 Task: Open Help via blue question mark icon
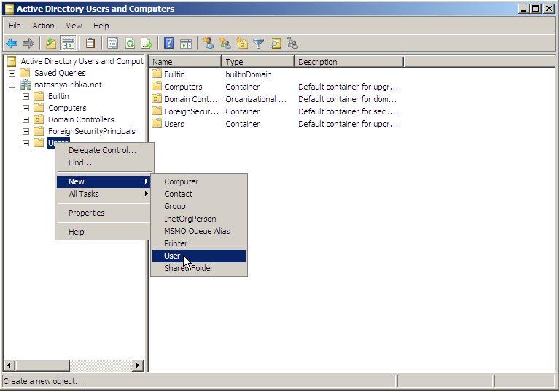pos(168,44)
